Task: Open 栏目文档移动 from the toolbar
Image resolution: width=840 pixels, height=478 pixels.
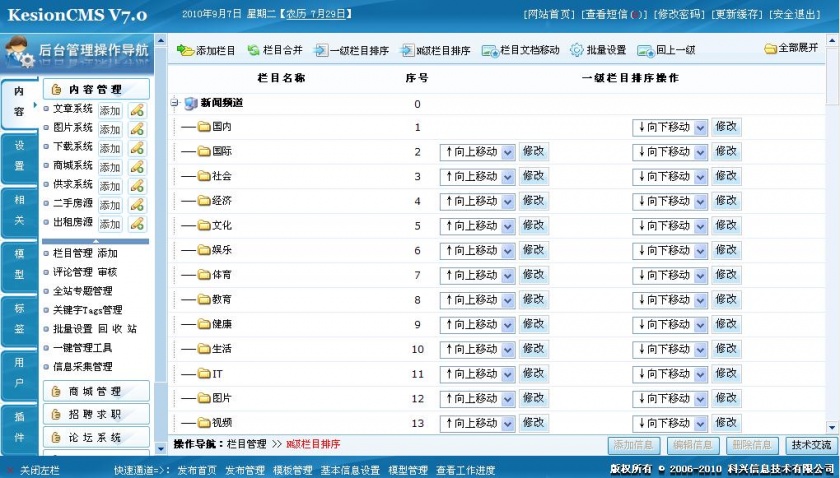Action: pyautogui.click(x=520, y=50)
